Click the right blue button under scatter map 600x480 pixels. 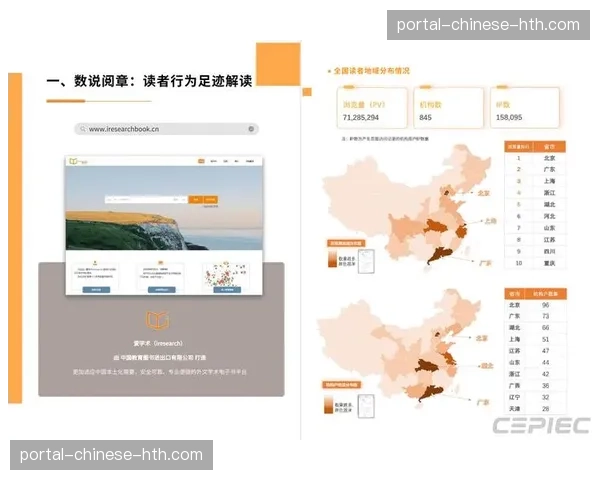[x=227, y=290]
